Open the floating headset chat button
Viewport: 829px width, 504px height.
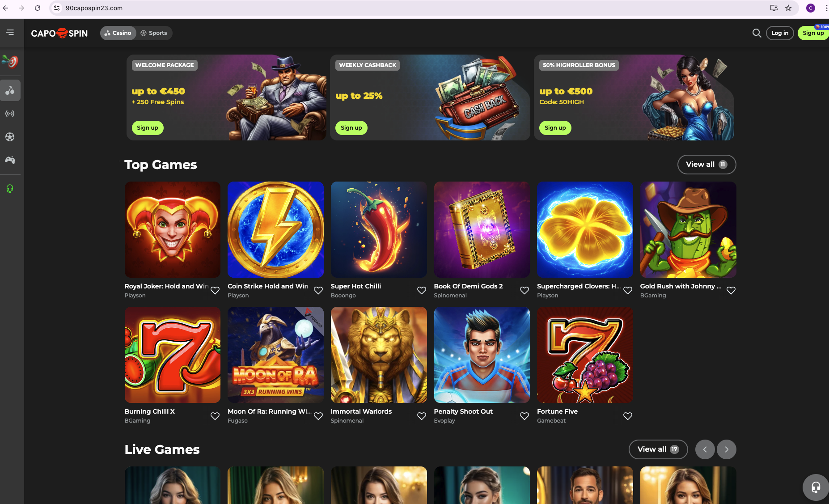tap(816, 487)
